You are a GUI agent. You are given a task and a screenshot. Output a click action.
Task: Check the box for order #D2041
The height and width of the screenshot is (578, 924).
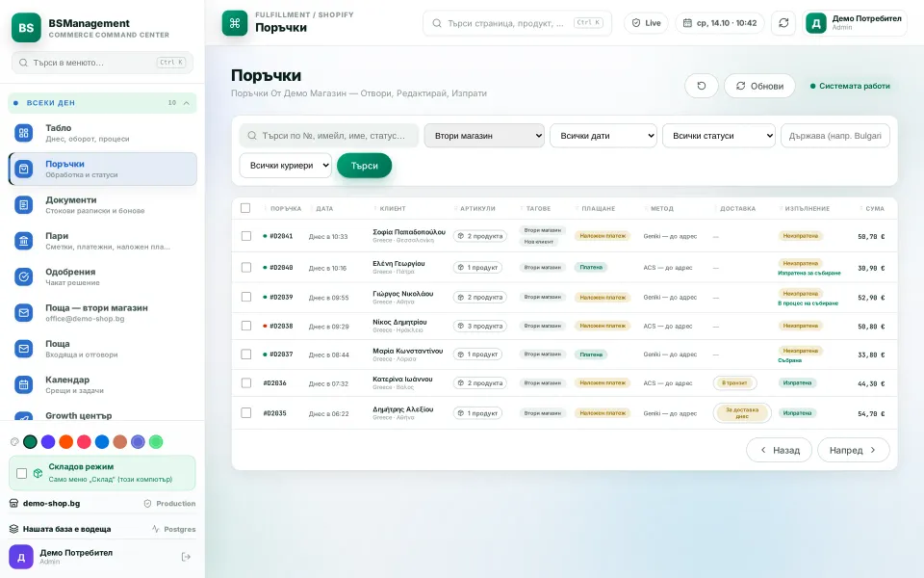click(246, 236)
